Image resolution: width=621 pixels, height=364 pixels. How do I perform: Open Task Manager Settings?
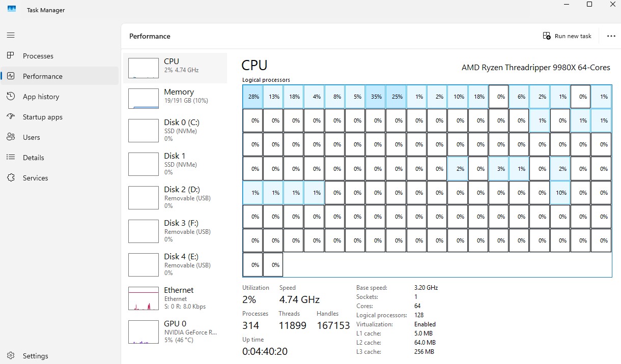coord(36,356)
